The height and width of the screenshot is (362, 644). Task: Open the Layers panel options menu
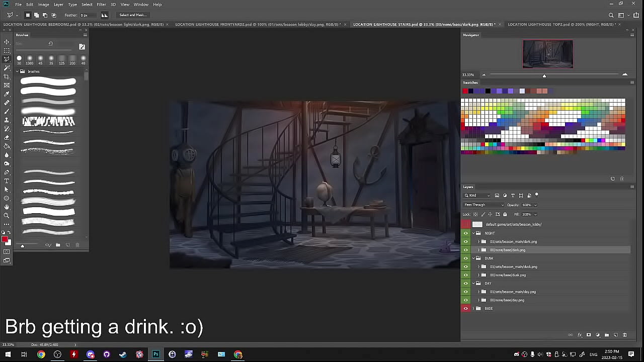(632, 187)
